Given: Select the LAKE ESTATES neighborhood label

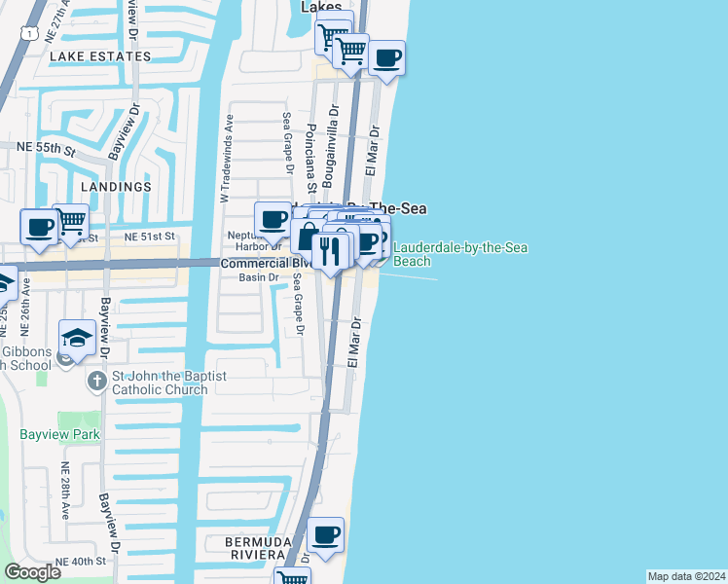Looking at the screenshot, I should click(x=102, y=56).
